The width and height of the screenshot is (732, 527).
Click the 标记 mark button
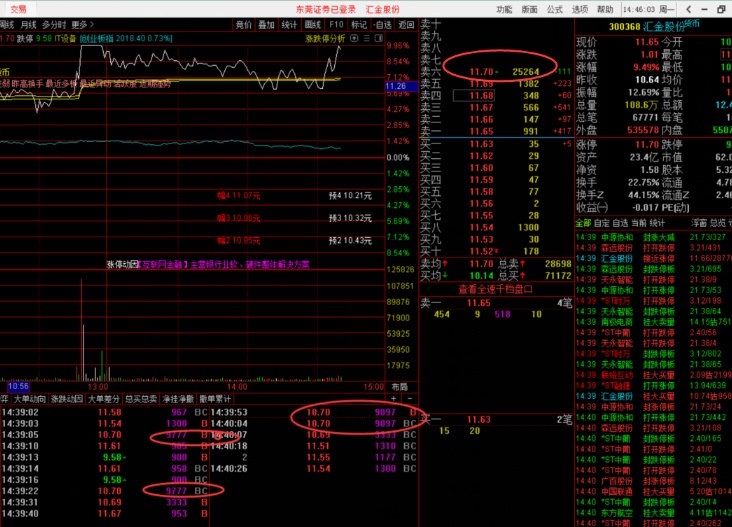359,25
